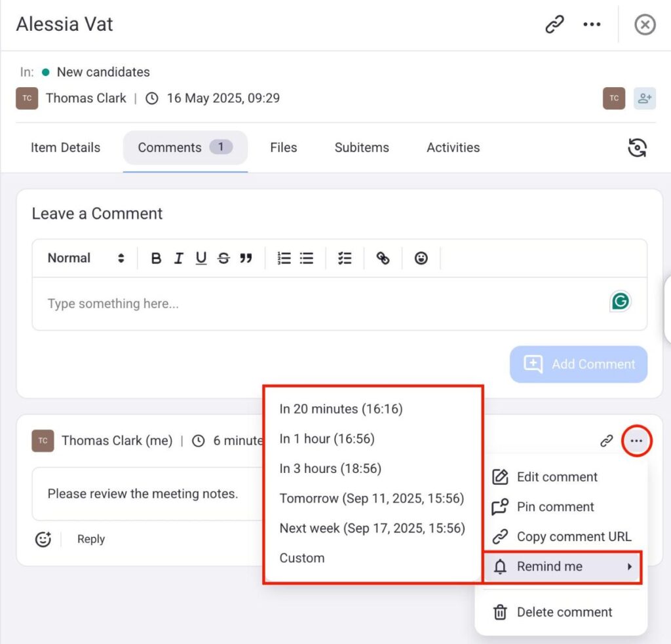Screen dimensions: 671x644
Task: Open the item's three-dot options menu
Action: (x=592, y=25)
